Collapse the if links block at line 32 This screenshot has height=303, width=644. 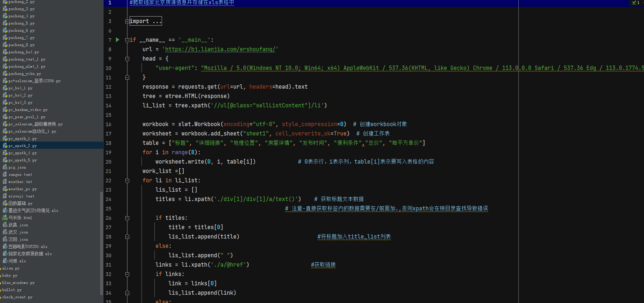[x=127, y=274]
